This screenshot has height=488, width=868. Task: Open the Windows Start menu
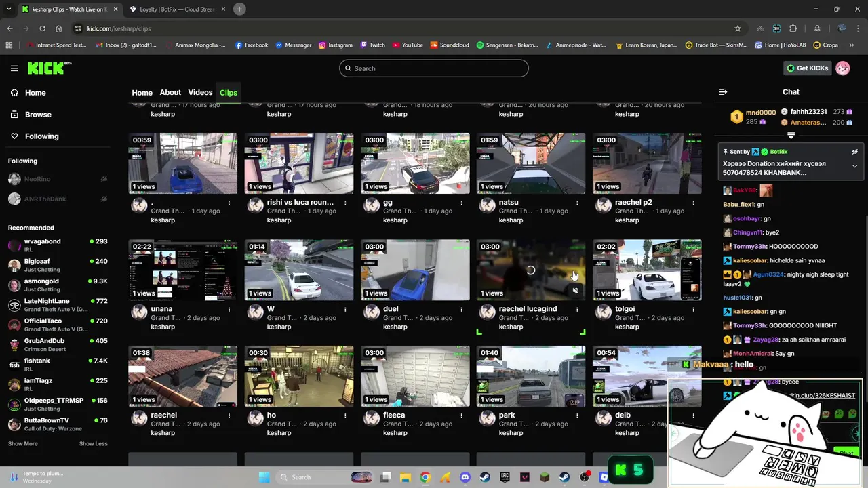pos(264,477)
